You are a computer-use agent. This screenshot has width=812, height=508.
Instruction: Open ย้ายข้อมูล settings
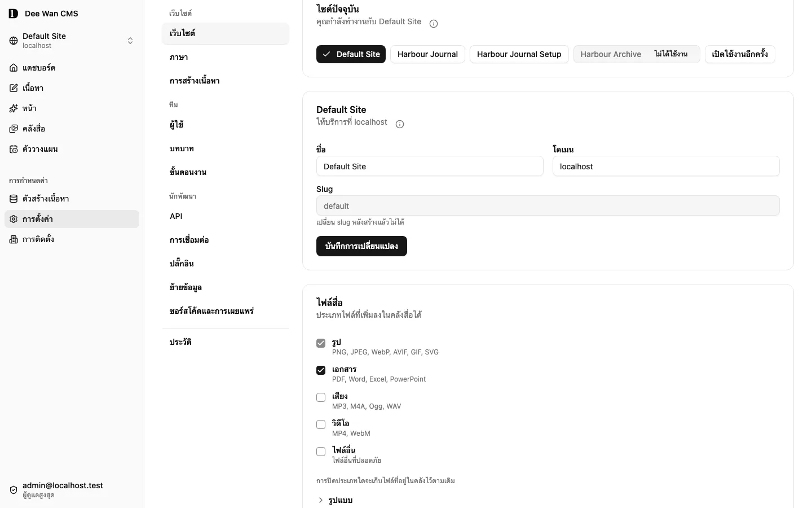[226, 287]
